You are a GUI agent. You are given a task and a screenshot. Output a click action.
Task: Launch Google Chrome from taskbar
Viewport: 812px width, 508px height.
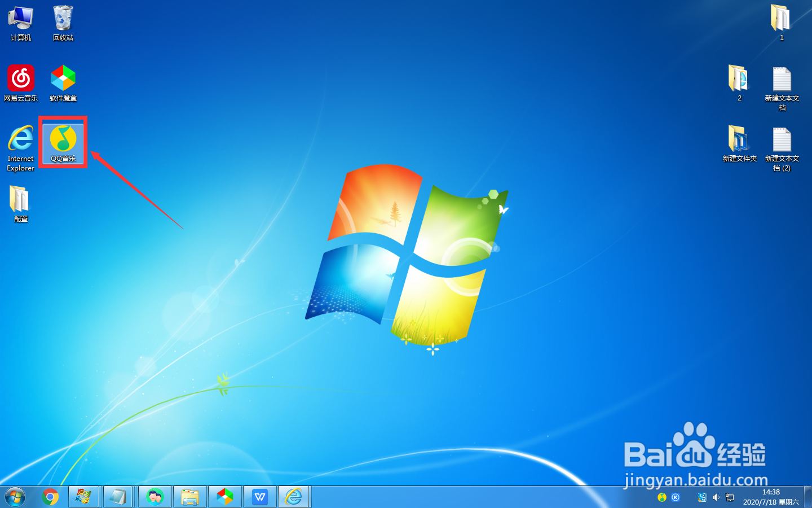50,497
